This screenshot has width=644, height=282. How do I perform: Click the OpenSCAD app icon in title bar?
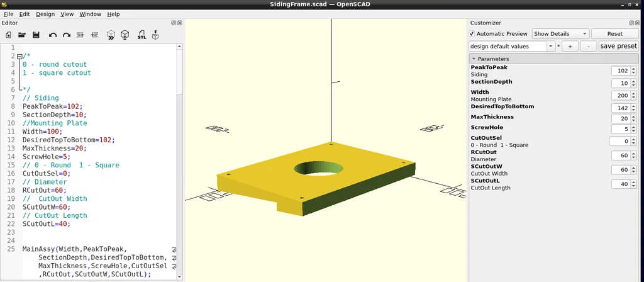click(4, 4)
